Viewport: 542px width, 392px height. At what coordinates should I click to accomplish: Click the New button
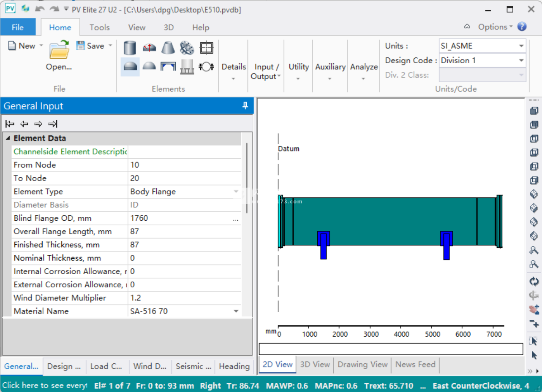pos(22,46)
